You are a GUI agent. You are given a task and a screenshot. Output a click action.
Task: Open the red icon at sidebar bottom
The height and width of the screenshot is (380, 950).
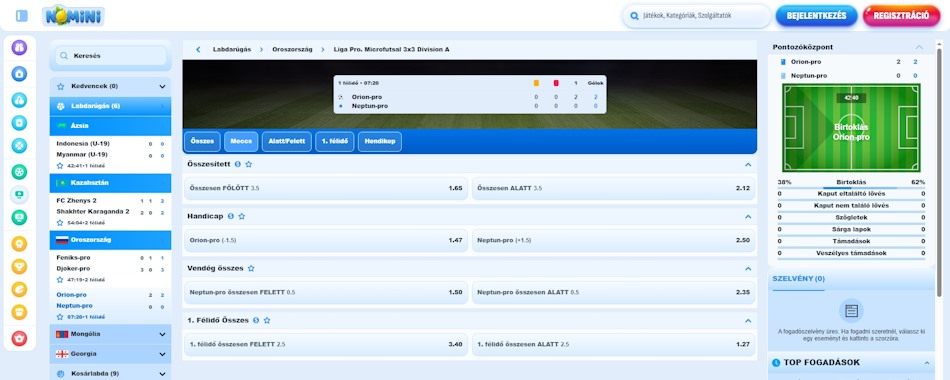click(19, 338)
